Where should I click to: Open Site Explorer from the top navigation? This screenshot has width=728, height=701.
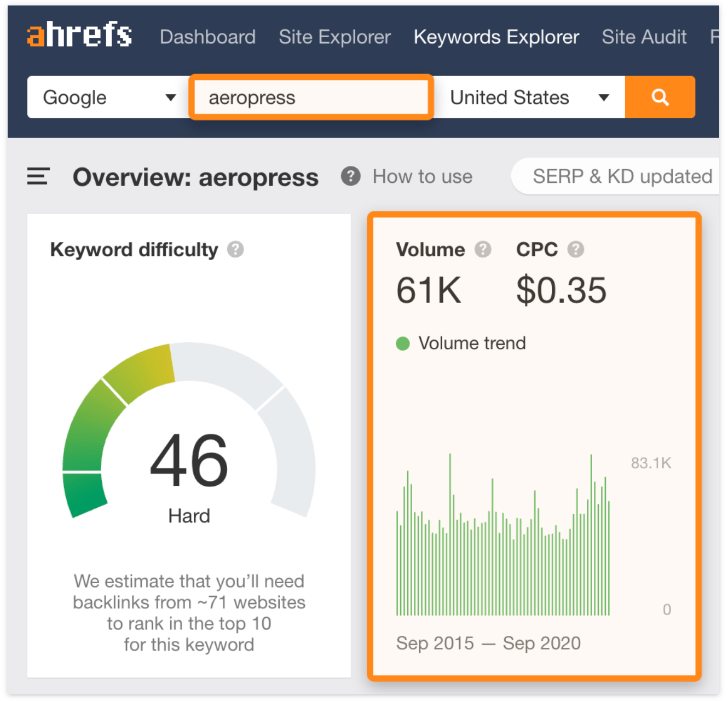coord(334,37)
